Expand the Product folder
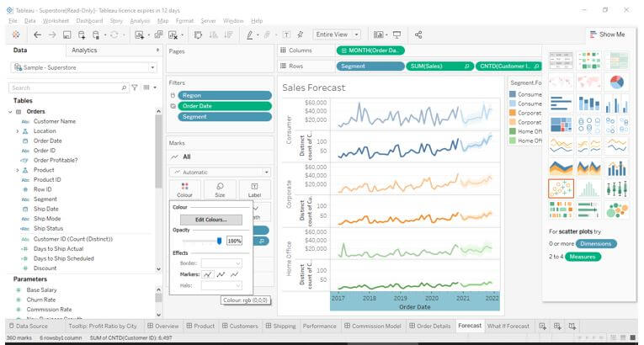Screen dimensions: 644x345 pos(17,170)
